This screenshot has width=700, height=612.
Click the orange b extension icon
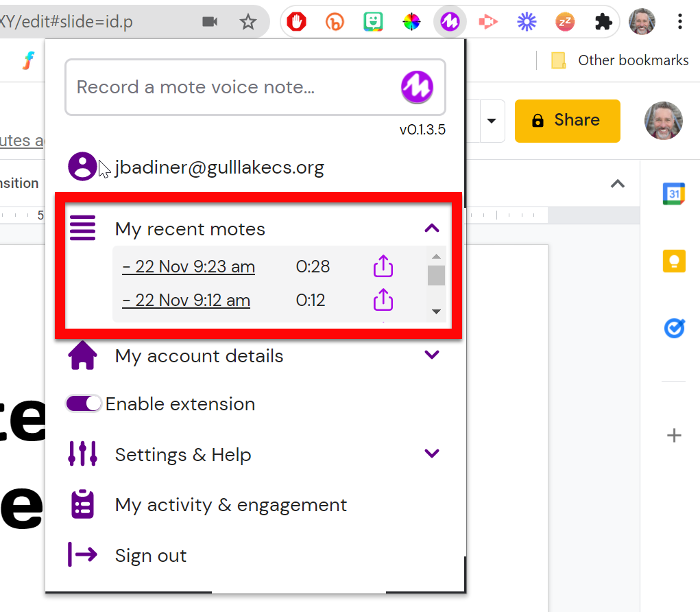point(335,21)
